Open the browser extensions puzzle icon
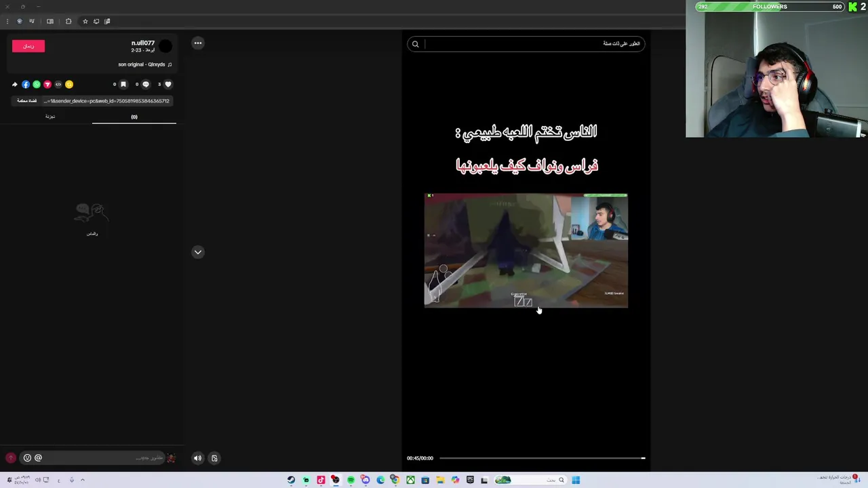This screenshot has height=488, width=868. pos(68,21)
